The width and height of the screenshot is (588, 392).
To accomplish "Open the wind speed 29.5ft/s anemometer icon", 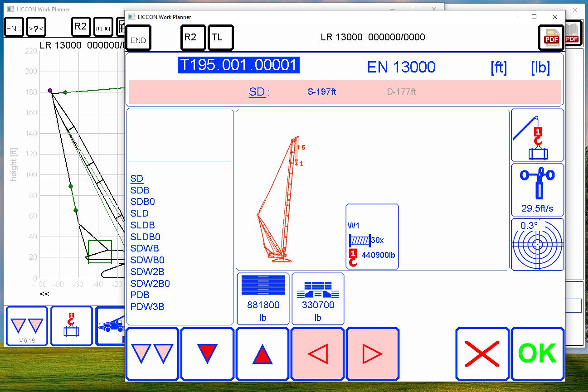I will click(x=538, y=190).
